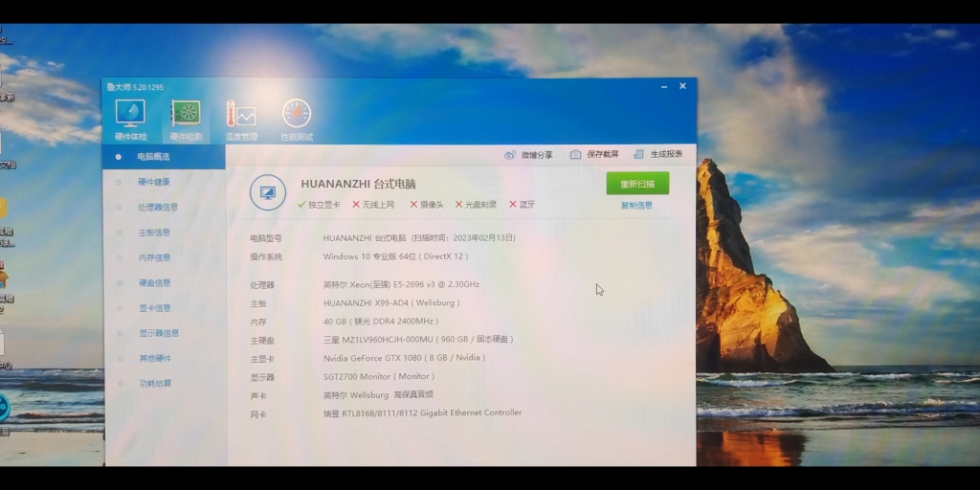980x490 pixels.
Task: Click the red X beside 光盘刻录
Action: 458,205
